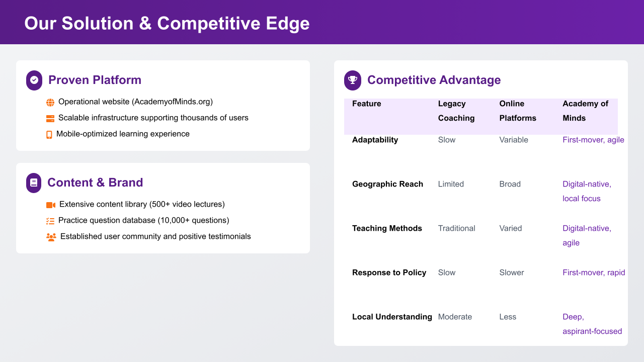The width and height of the screenshot is (644, 362).
Task: Click the slide title Our Solution & Competitive Edge
Action: point(167,23)
